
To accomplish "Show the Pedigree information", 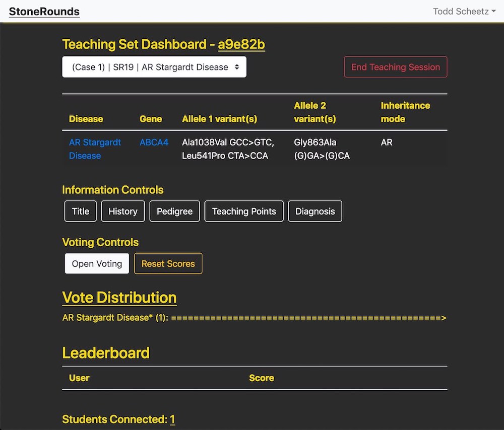I will point(174,211).
